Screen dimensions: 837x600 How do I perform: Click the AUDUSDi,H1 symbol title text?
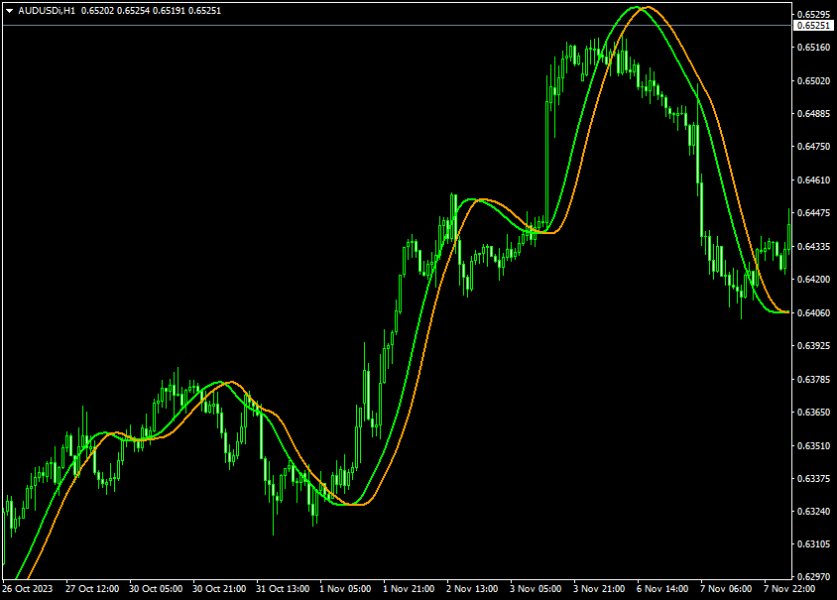click(x=46, y=11)
